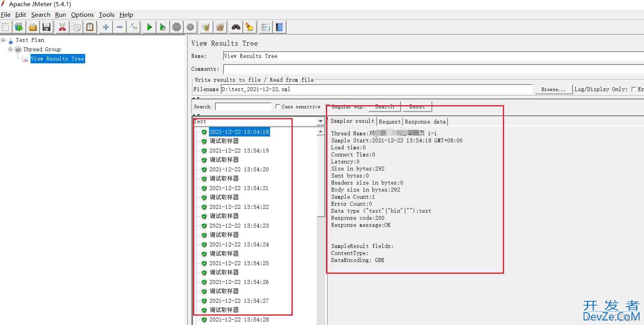Select result 2021-12-22 13:54:18
Image resolution: width=644 pixels, height=325 pixels.
[x=239, y=132]
